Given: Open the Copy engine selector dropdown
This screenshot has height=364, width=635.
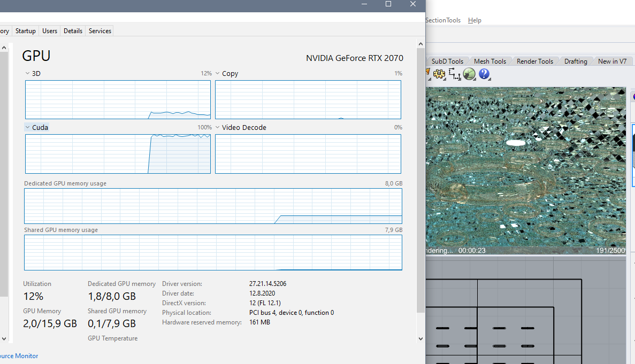Looking at the screenshot, I should coord(217,73).
